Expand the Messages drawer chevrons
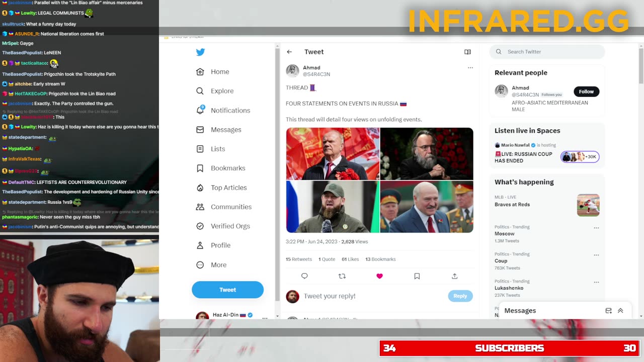The width and height of the screenshot is (644, 362). point(620,311)
